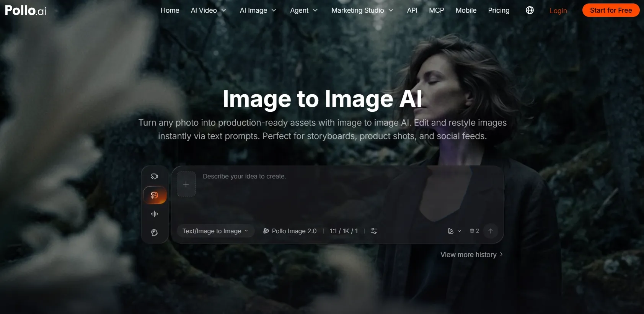
Task: Go to the Home menu item
Action: coord(170,10)
